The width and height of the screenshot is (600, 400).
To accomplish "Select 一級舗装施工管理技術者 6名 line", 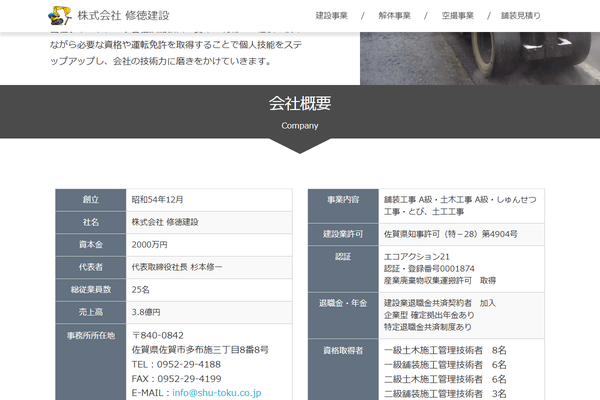I will [x=445, y=365].
